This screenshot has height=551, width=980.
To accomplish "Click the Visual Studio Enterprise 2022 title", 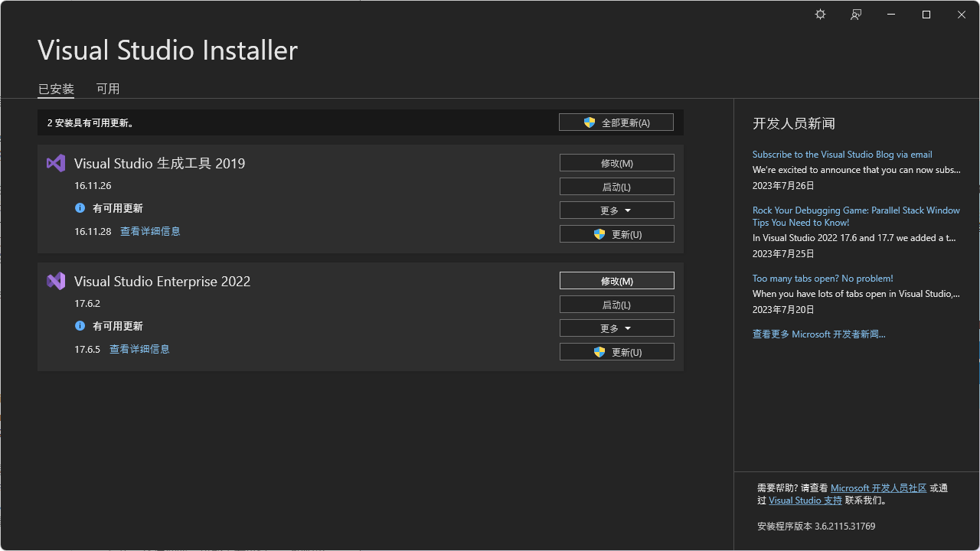I will [x=162, y=281].
